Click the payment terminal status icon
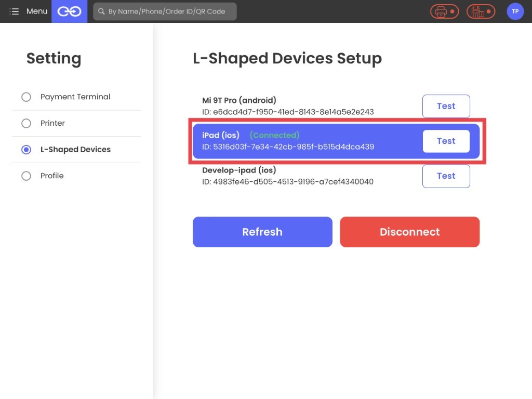The image size is (532, 399). 481,11
